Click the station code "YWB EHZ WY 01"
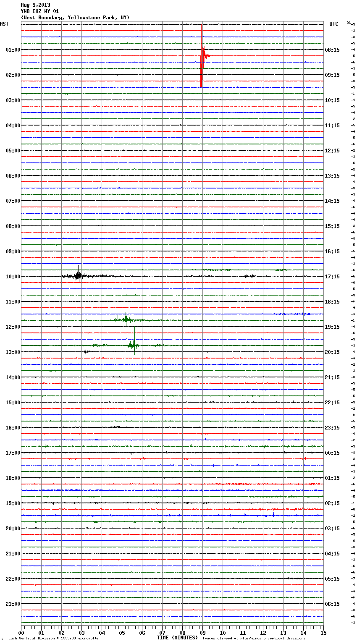This screenshot has width=357, height=644. [40, 11]
